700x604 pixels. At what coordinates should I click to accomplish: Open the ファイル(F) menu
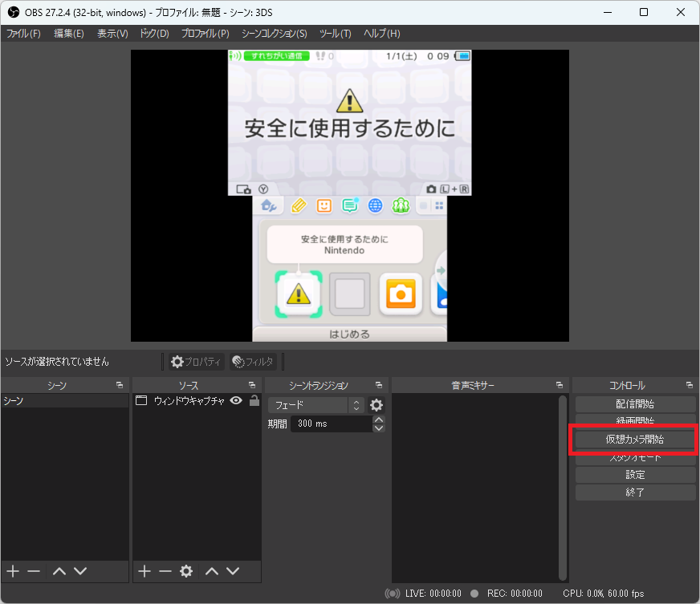[x=23, y=34]
